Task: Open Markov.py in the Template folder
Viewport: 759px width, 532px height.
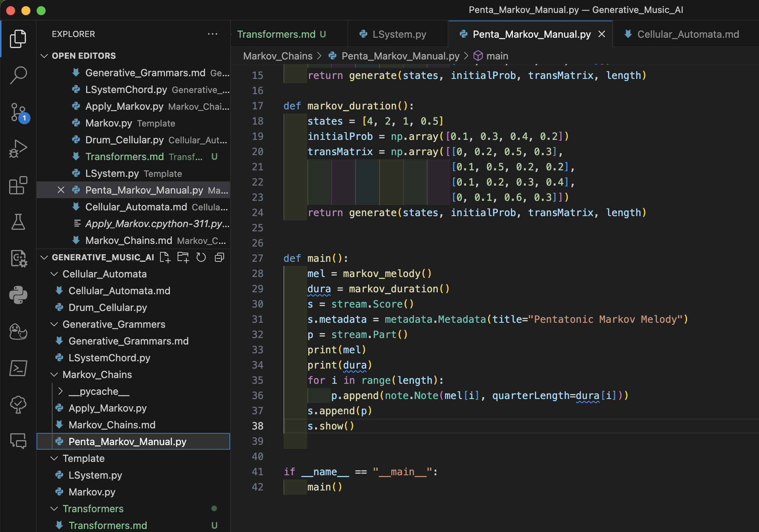Action: coord(133,492)
